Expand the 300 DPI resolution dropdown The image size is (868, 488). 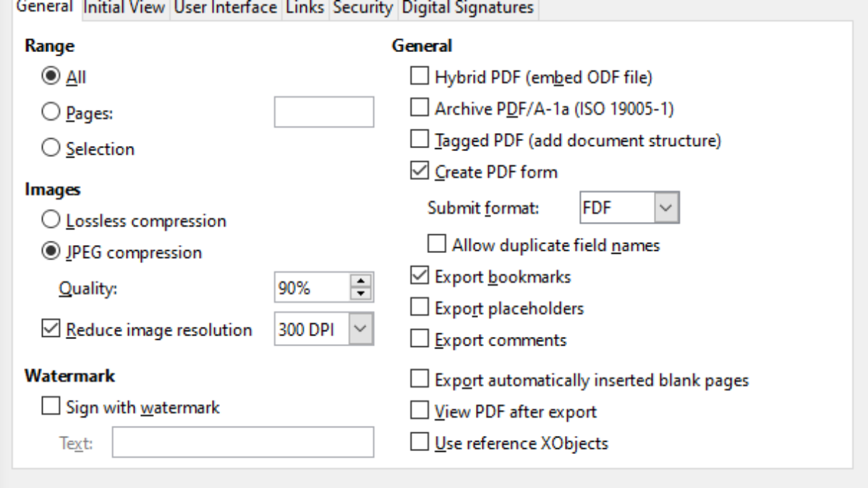(x=361, y=330)
